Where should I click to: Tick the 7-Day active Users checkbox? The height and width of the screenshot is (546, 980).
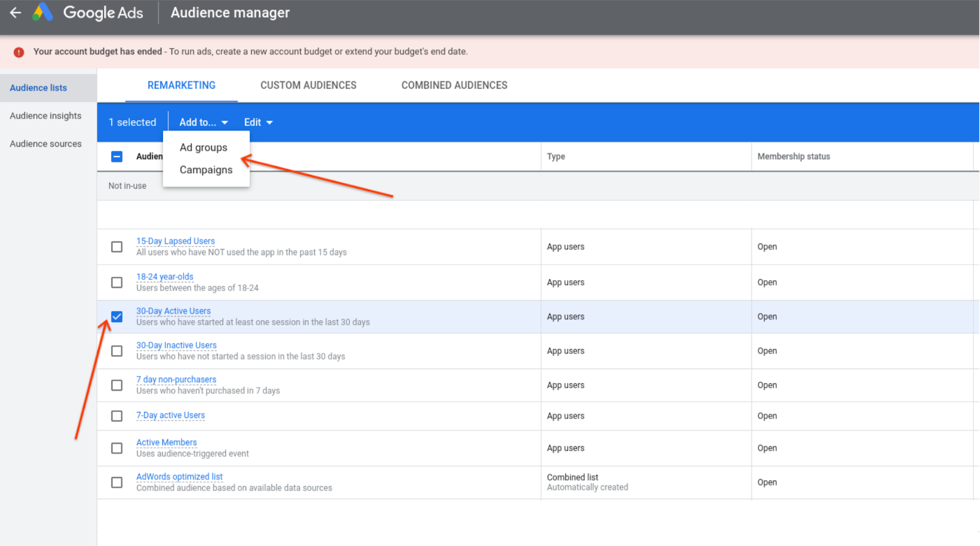coord(117,416)
